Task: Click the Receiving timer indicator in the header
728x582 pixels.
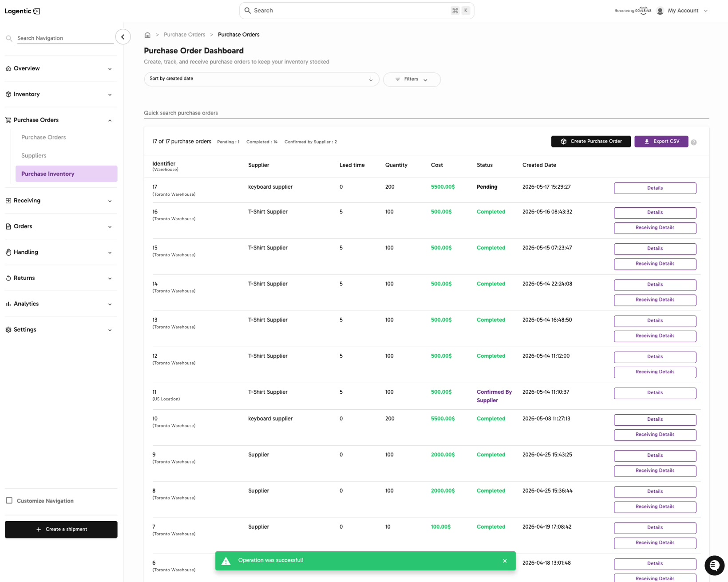Action: coord(633,11)
